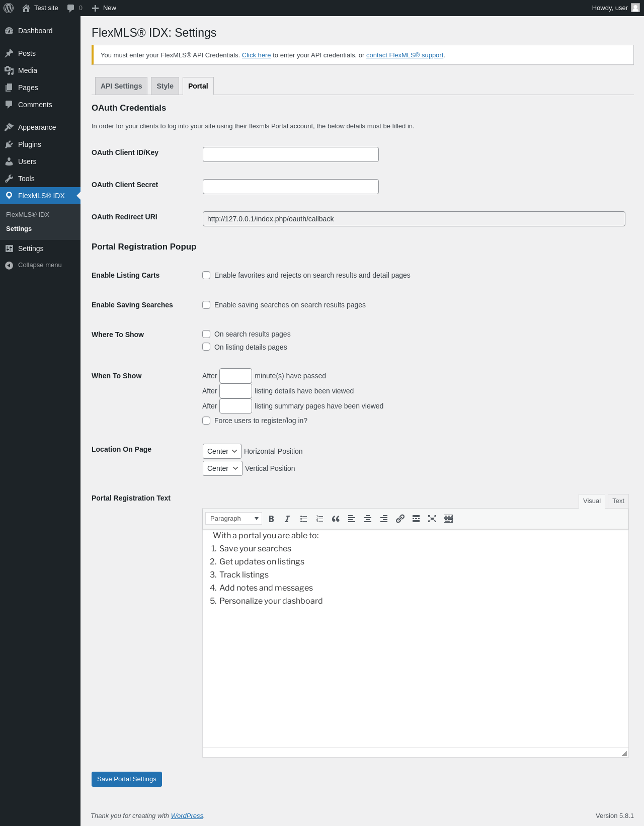Open WordPress Settings in sidebar
Screen dimensions: 644x826
(x=40, y=249)
